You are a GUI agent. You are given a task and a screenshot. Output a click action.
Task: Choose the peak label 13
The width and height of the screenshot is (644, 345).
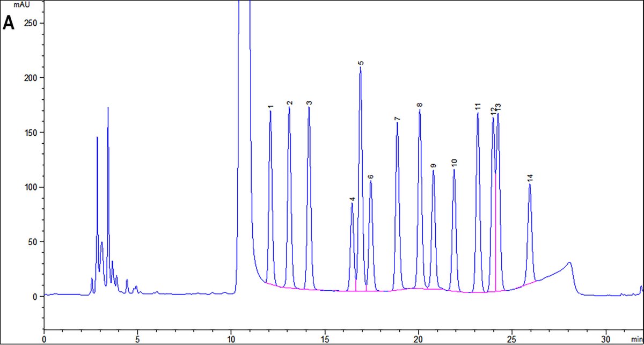[x=498, y=107]
